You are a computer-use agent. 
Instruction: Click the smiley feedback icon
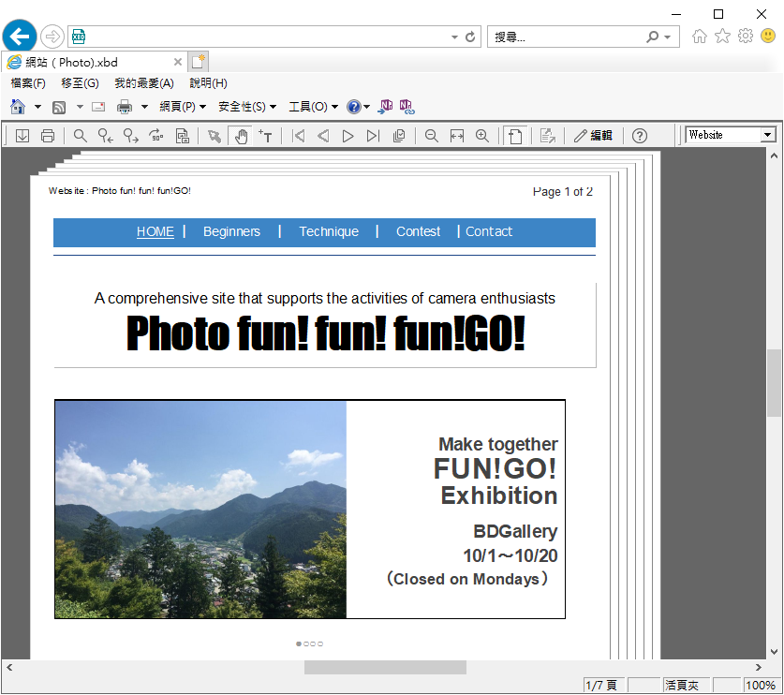(768, 36)
